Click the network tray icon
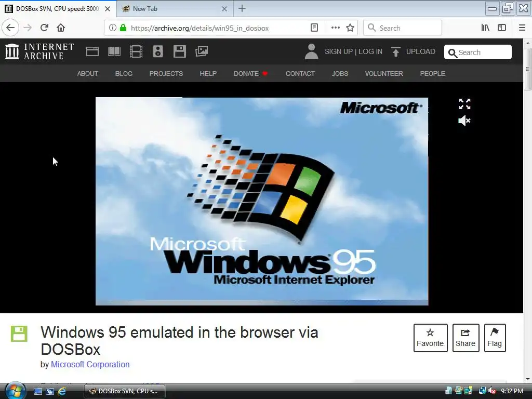Screen dimensions: 532x399 [x=483, y=391]
